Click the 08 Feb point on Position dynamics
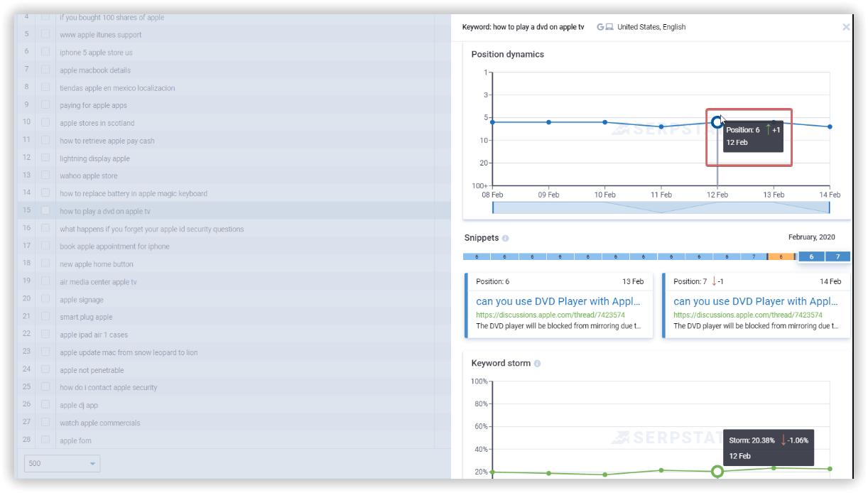The image size is (868, 493). point(492,122)
